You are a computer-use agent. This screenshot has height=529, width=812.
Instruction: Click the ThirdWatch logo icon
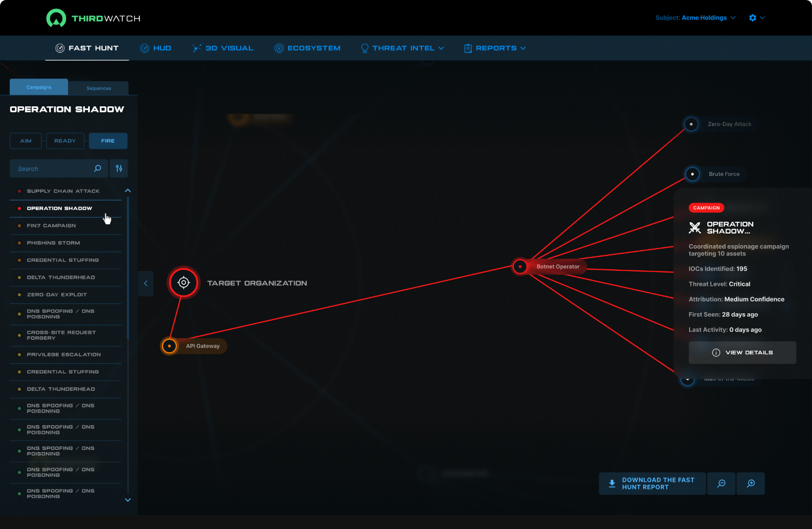[56, 18]
